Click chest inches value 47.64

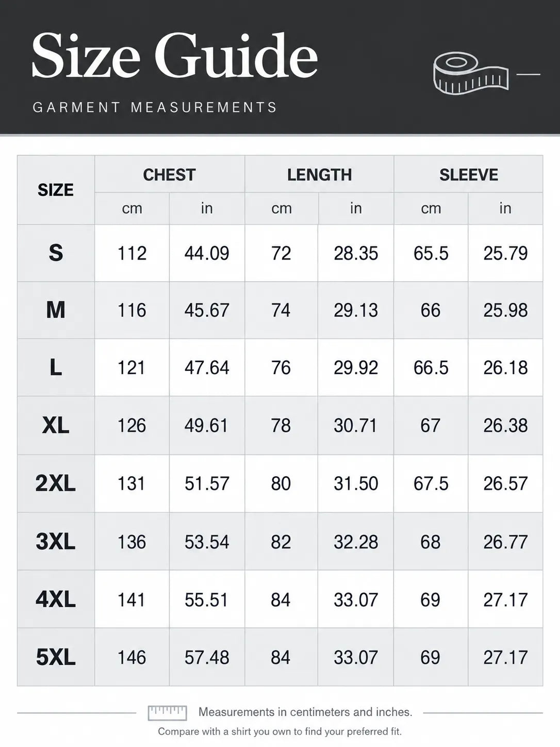pos(207,368)
